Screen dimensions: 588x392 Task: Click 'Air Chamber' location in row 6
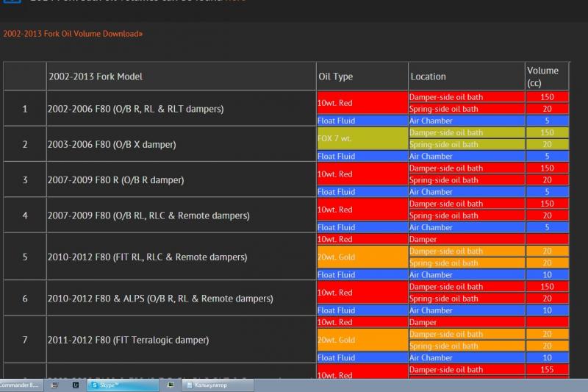[x=467, y=310]
